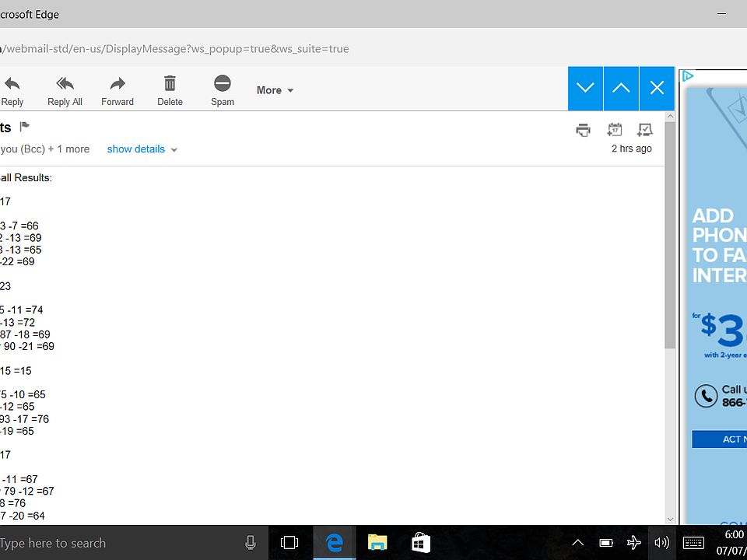This screenshot has height=560, width=747.
Task: Click the taskbar search box
Action: coord(117,543)
